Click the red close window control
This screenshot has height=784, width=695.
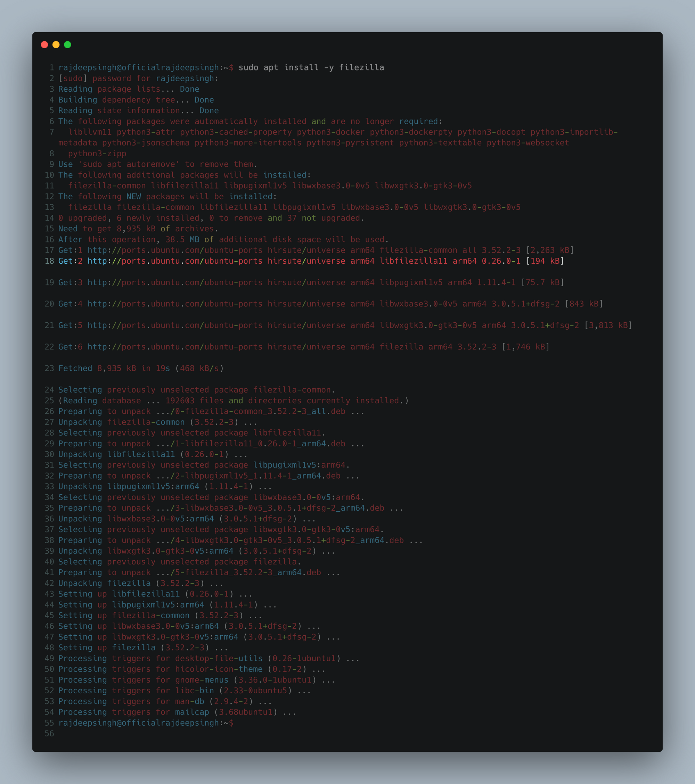click(45, 44)
